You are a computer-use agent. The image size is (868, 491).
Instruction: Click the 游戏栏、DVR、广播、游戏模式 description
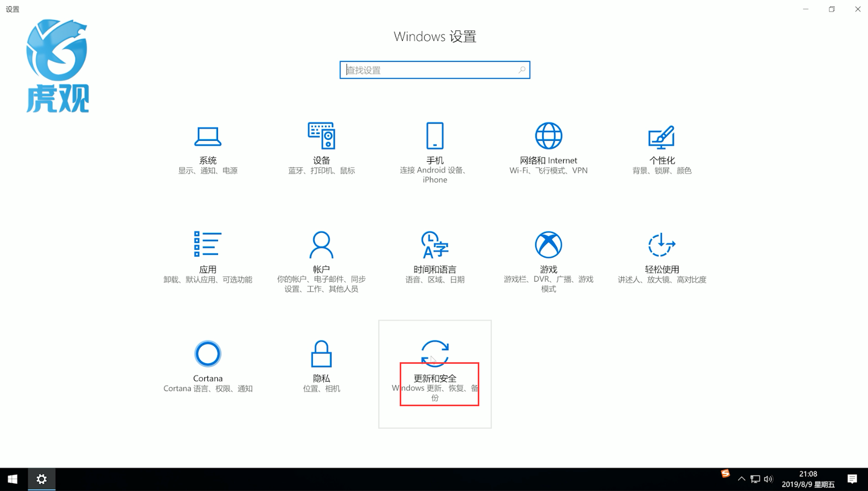548,284
